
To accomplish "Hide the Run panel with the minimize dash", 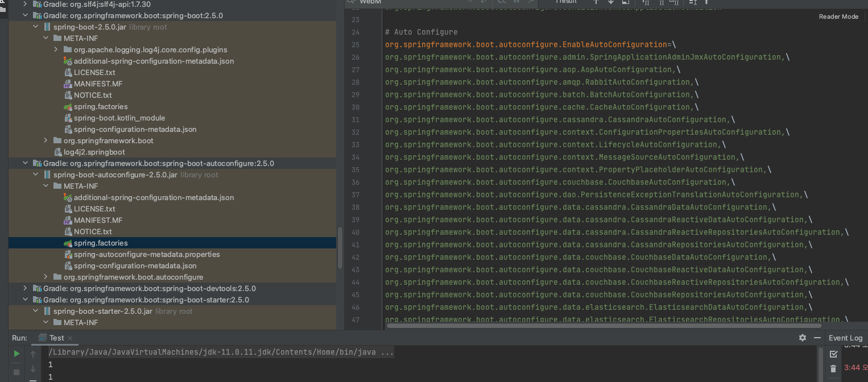I will [817, 338].
